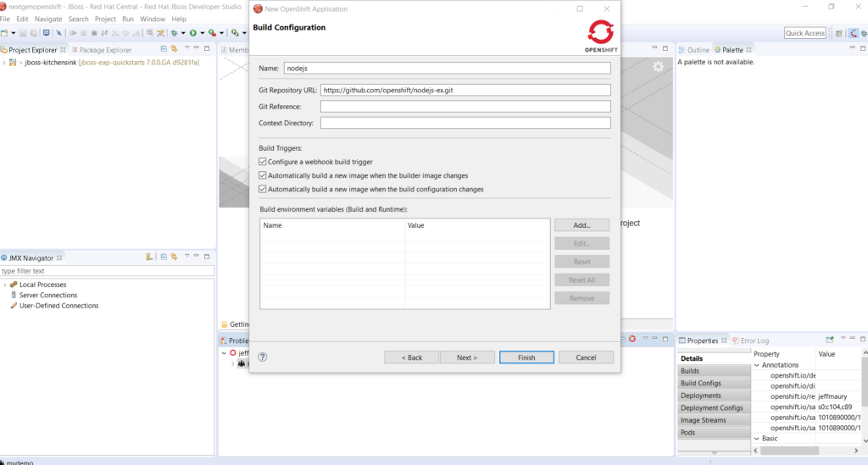Open the Navigate menu

(48, 19)
